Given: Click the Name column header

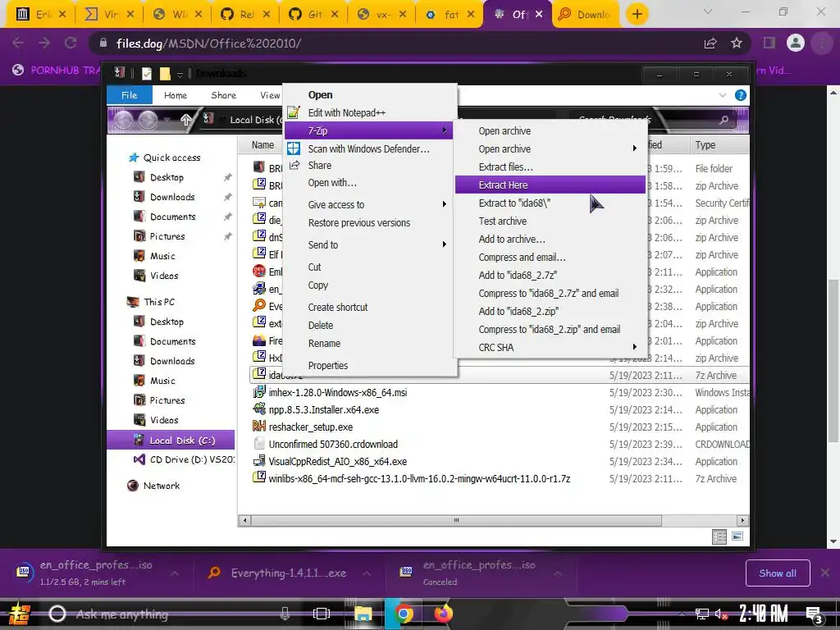Looking at the screenshot, I should pyautogui.click(x=262, y=144).
